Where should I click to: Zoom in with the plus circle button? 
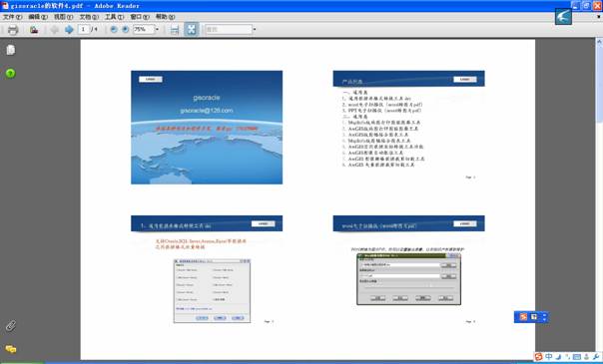tap(126, 29)
